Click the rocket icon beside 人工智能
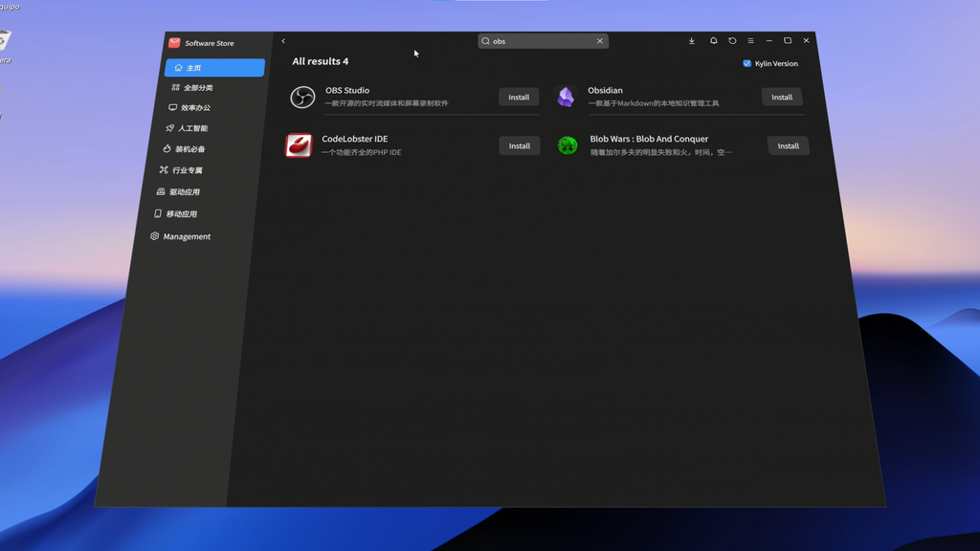This screenshot has height=551, width=980. 169,128
